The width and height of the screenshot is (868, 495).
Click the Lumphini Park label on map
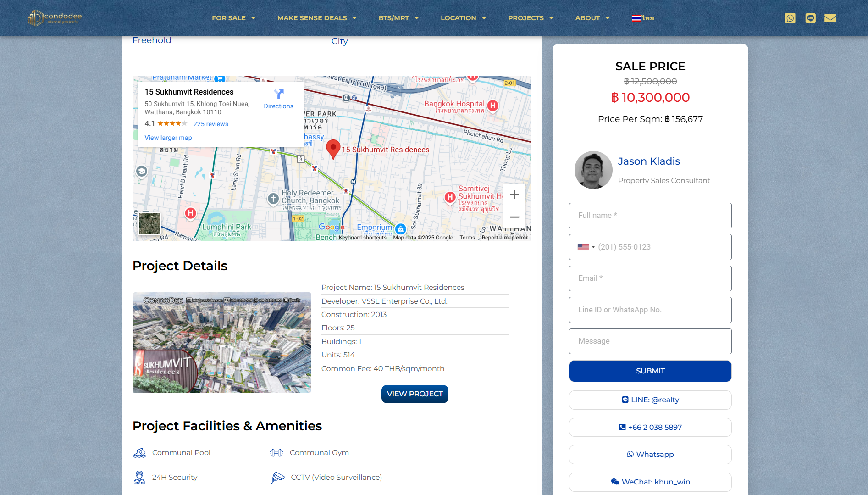point(227,227)
